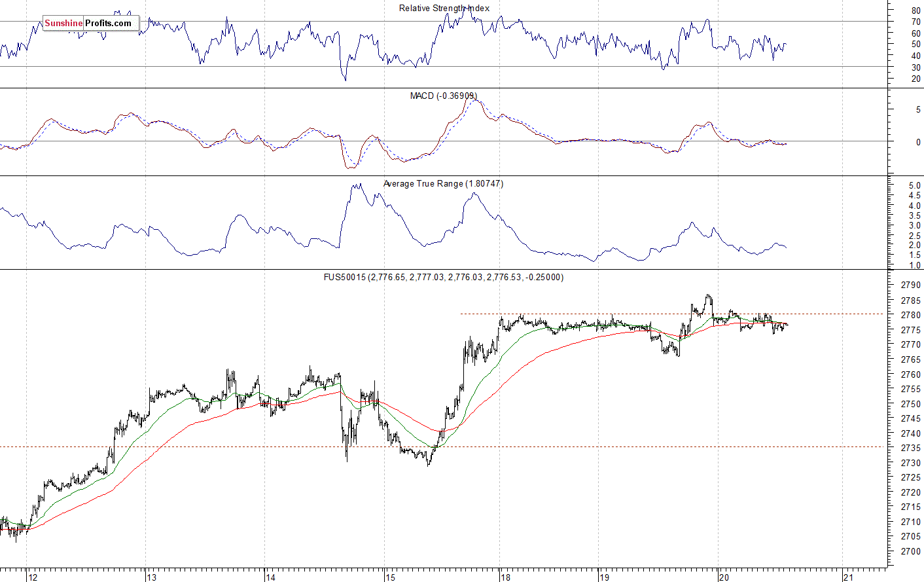Click price axis value 2735
924x582 pixels.
tap(911, 448)
